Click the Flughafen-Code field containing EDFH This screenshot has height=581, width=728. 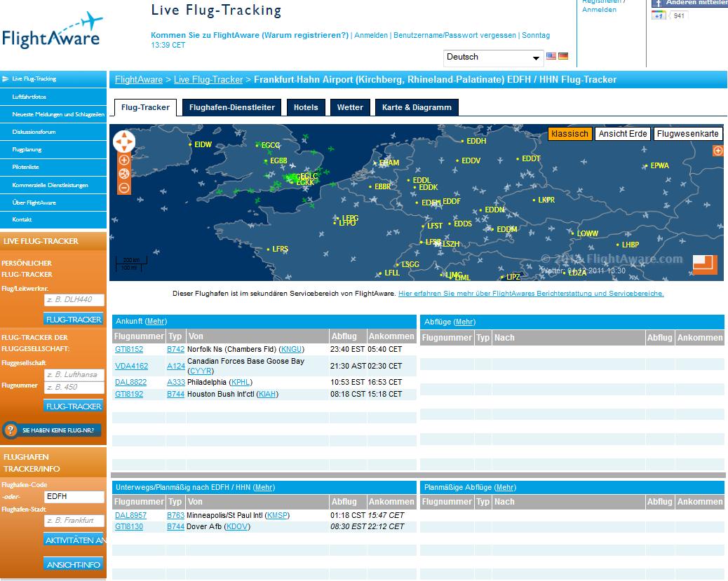[x=74, y=496]
